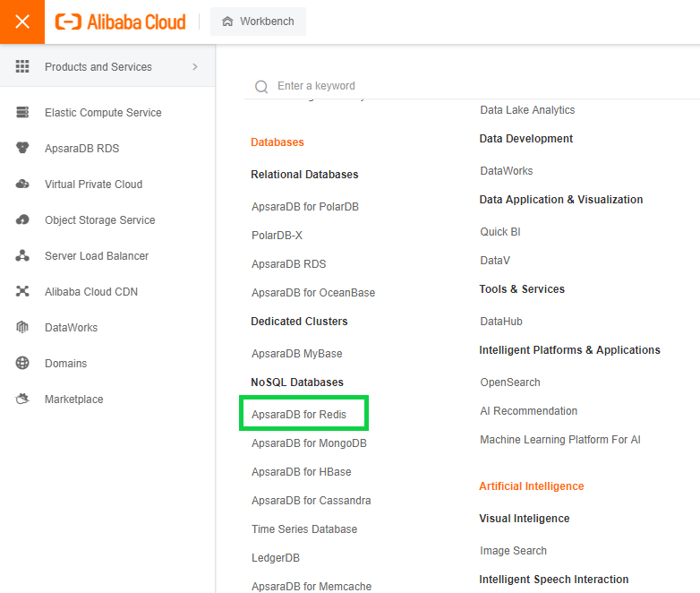This screenshot has width=700, height=593.
Task: Open Domains in left sidebar
Action: coord(66,364)
